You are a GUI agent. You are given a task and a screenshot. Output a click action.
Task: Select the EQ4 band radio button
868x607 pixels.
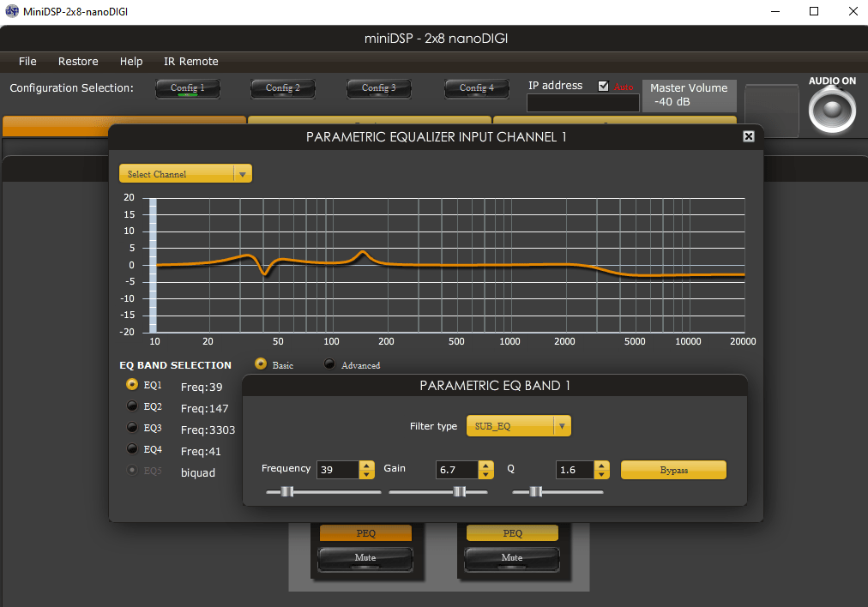point(132,448)
